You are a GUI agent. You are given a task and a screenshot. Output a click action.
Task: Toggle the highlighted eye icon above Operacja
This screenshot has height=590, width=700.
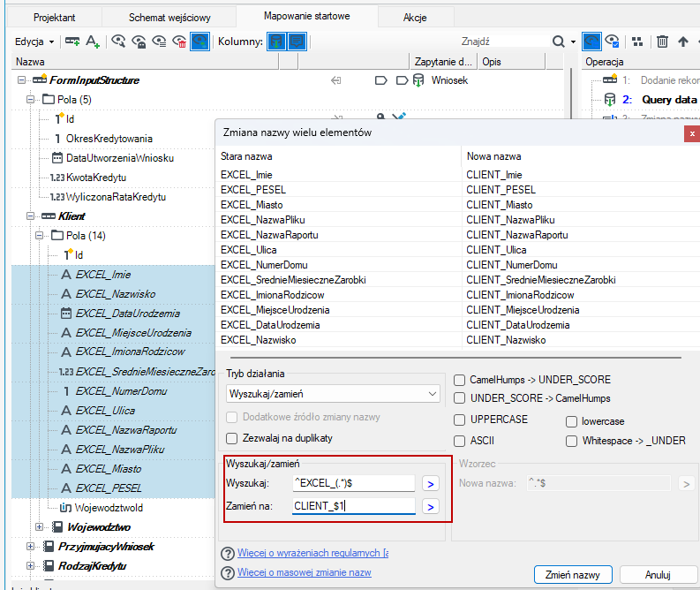591,42
